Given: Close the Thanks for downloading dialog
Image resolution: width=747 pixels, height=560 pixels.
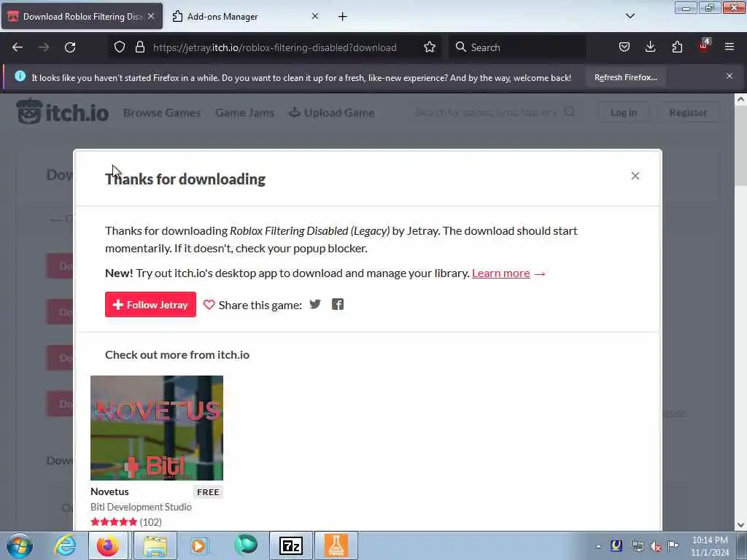Looking at the screenshot, I should (635, 176).
